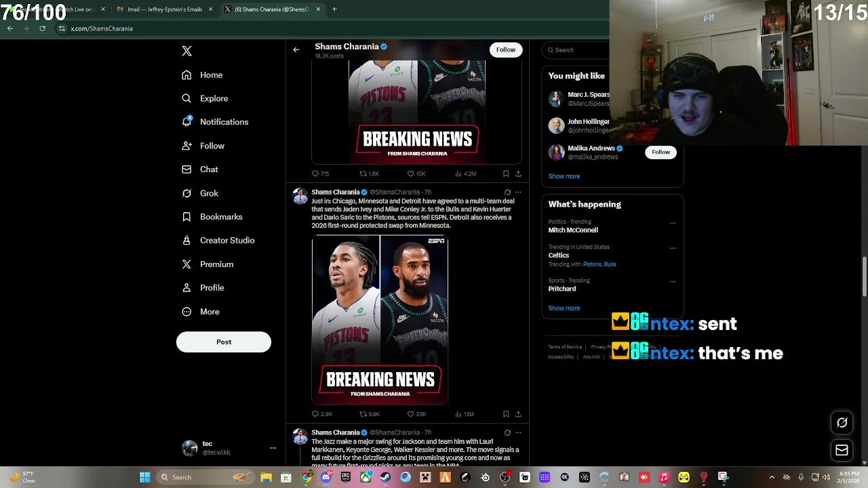868x488 pixels.
Task: Open the Ivey and Conley breaking news image
Action: [380, 320]
